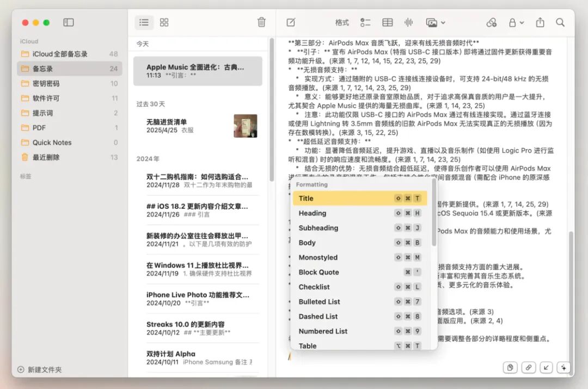This screenshot has height=389, width=588.
Task: Apply the Body format
Action: (360, 243)
